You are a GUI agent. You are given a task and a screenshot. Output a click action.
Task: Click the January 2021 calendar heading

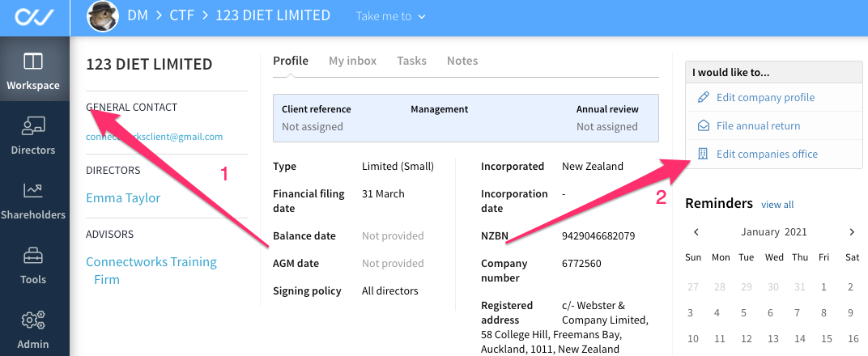pyautogui.click(x=774, y=231)
